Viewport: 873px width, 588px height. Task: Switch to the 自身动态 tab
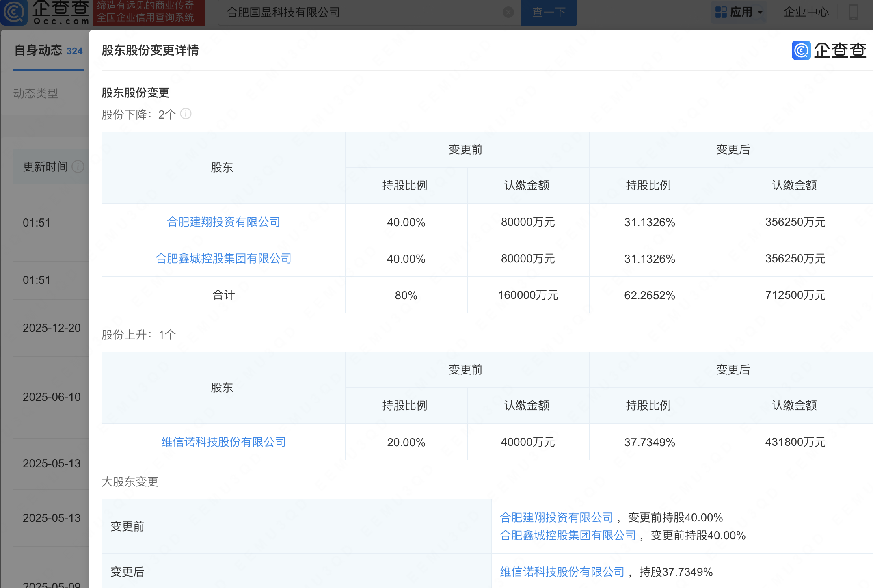[x=39, y=50]
